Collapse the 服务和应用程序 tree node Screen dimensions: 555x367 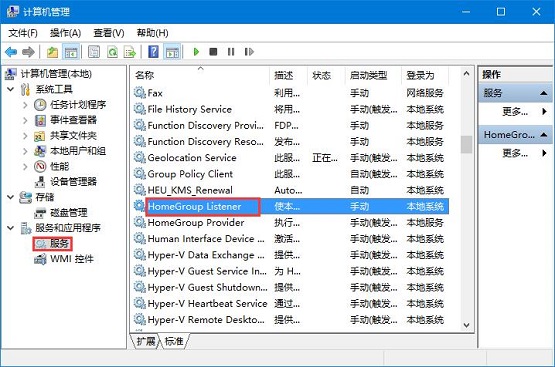tap(11, 228)
